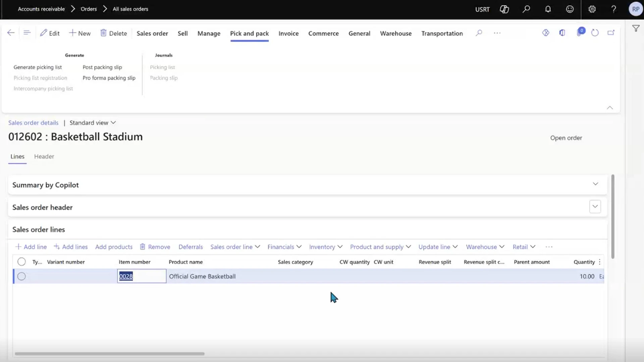Click the Delete trash button
Viewport: 644px width, 362px height.
click(114, 33)
